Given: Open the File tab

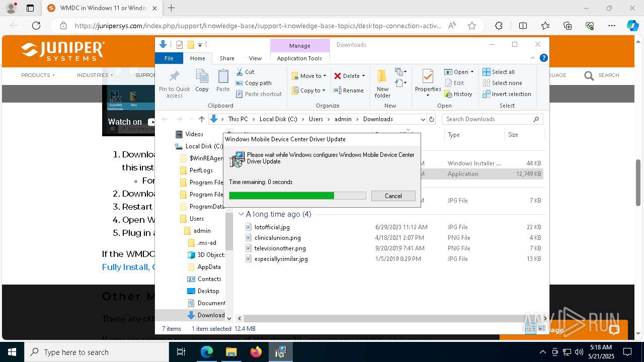Looking at the screenshot, I should (x=169, y=58).
